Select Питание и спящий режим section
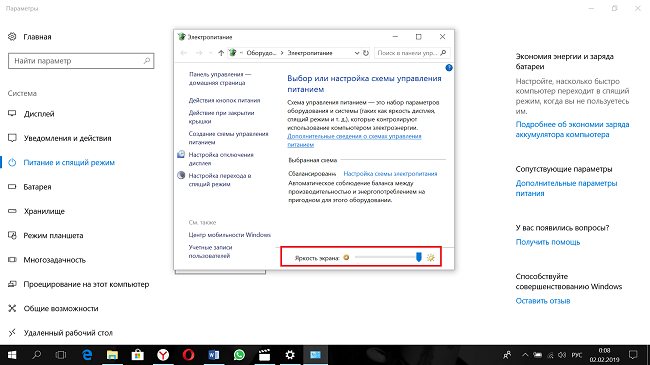This screenshot has height=365, width=650. pyautogui.click(x=61, y=163)
